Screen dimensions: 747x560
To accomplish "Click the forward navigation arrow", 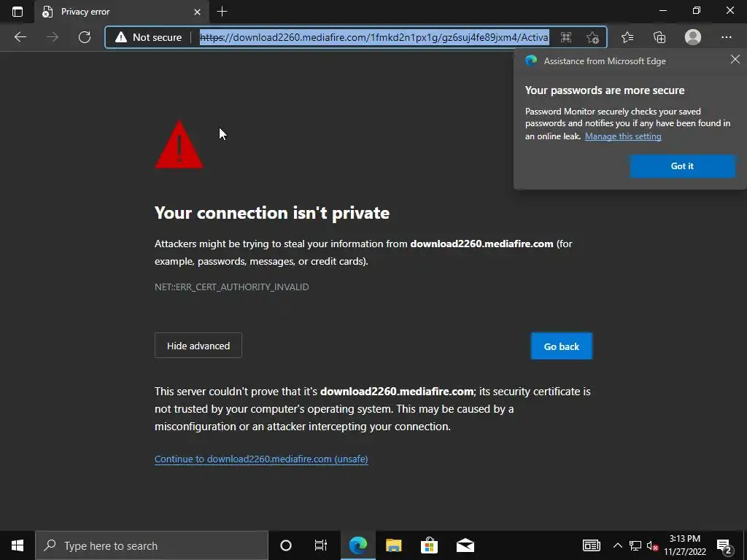I will point(53,37).
